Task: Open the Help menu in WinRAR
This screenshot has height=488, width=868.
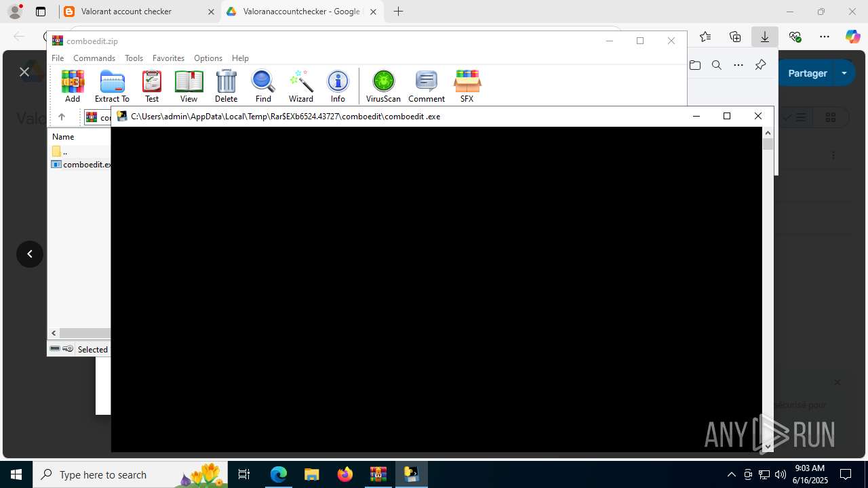Action: (x=240, y=58)
